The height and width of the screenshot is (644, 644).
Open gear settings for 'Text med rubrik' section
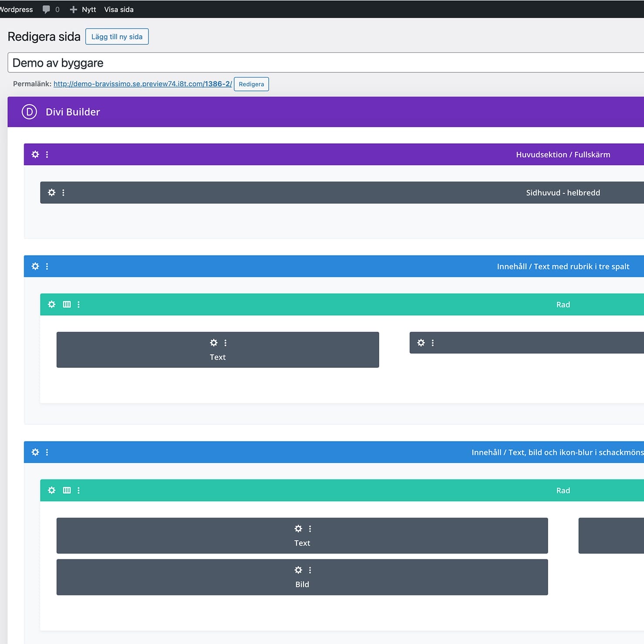pyautogui.click(x=35, y=266)
